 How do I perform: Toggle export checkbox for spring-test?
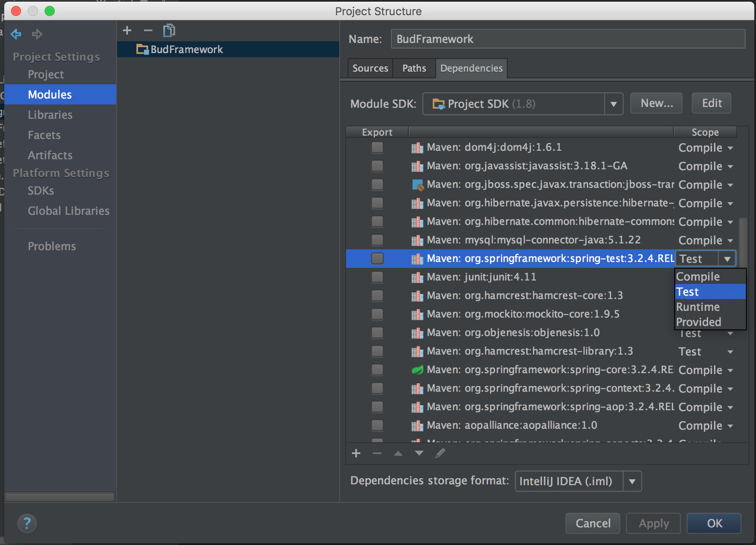point(377,259)
